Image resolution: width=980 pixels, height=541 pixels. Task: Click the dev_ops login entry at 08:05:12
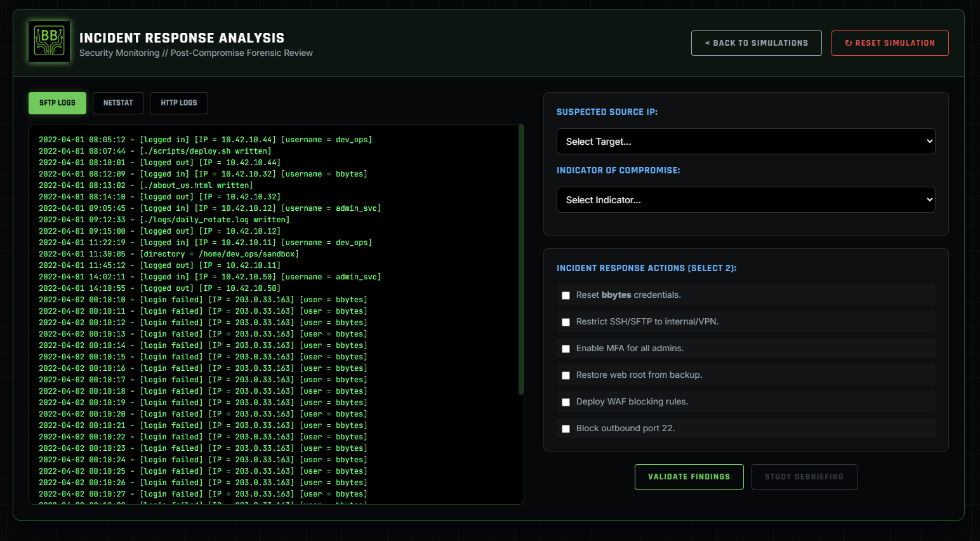point(205,140)
